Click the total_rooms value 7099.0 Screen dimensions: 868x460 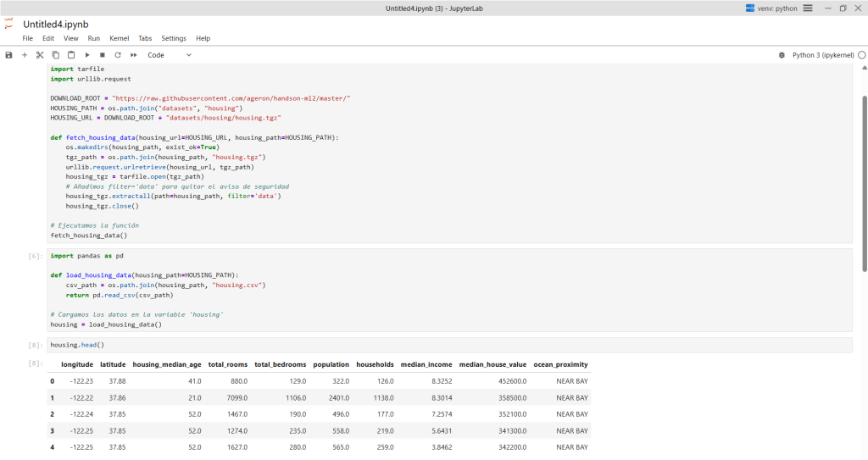point(237,397)
